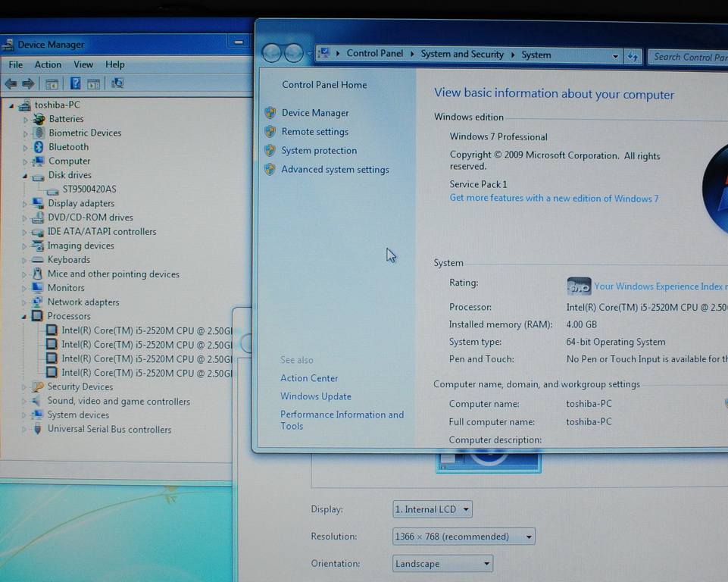Image resolution: width=728 pixels, height=582 pixels.
Task: Open the Orientation dropdown set to Landscape
Action: click(442, 564)
